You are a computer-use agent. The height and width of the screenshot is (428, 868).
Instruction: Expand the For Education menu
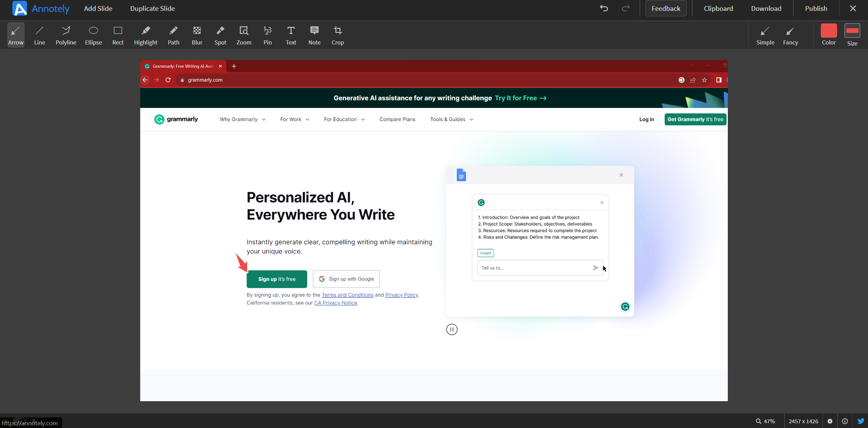[344, 119]
